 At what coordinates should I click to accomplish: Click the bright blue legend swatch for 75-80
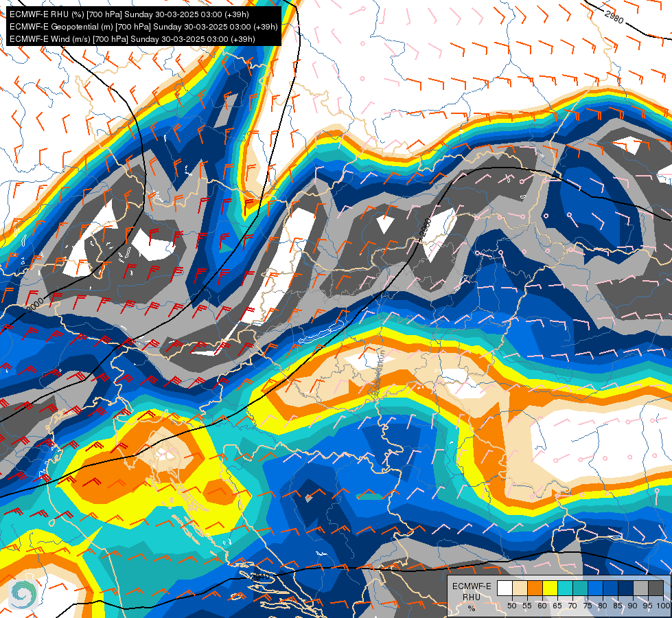[x=596, y=588]
